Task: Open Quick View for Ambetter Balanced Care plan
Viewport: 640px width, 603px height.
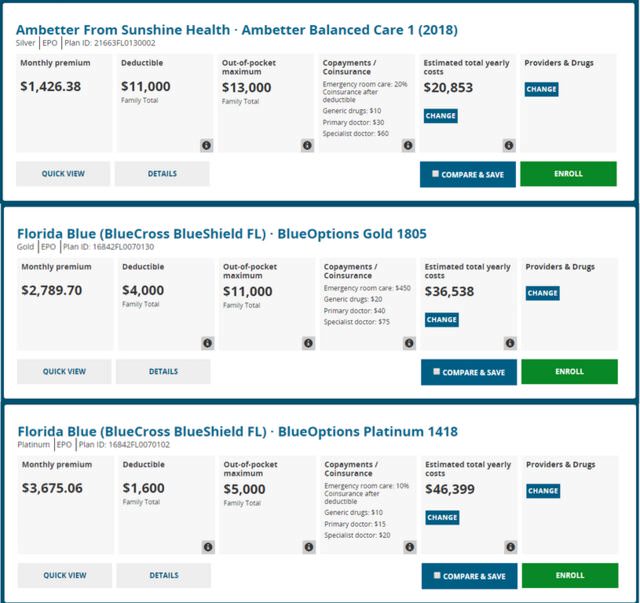Action: click(x=63, y=174)
